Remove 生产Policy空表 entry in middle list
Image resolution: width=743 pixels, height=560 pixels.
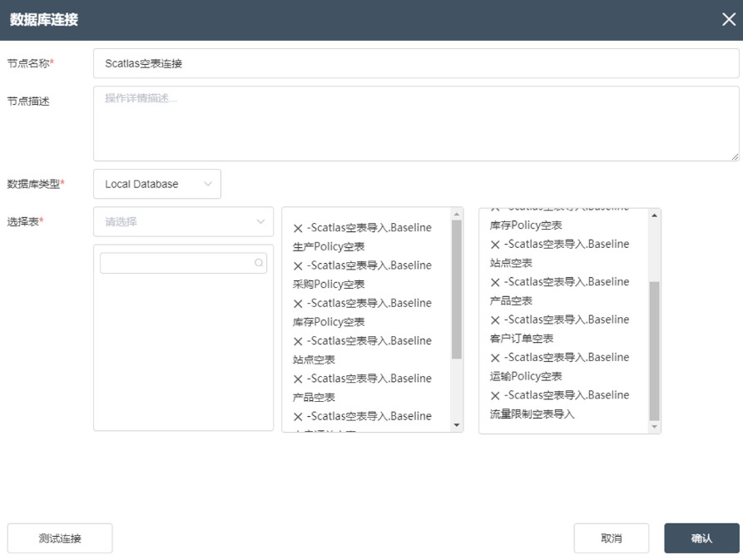click(x=298, y=228)
